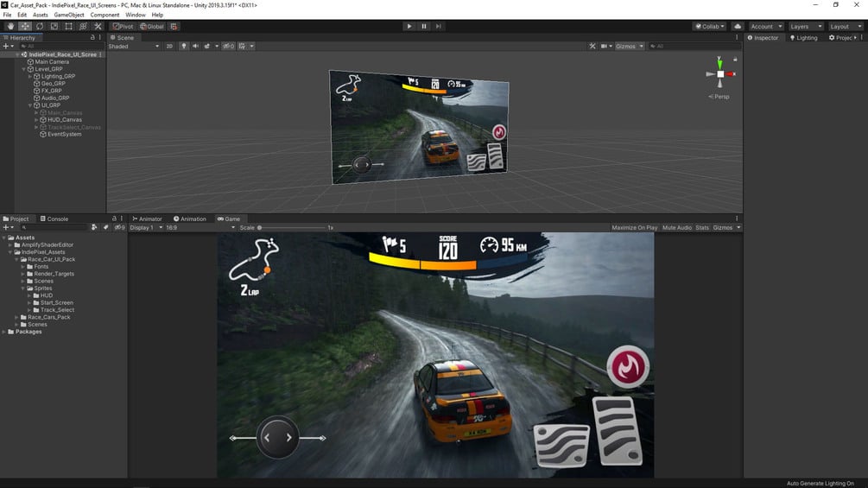This screenshot has height=488, width=868.
Task: Collapse the UI_GRP tree item
Action: tap(30, 105)
